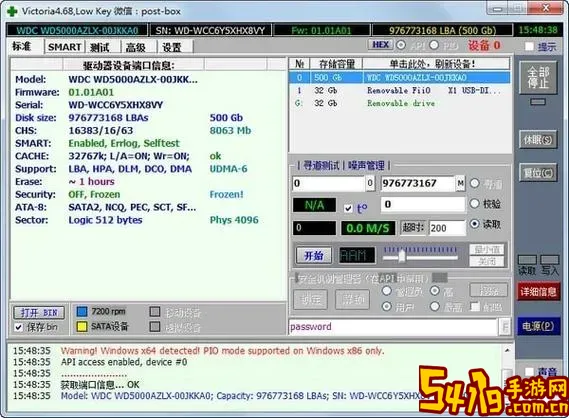Click the PIO mode warning log line

222,351
